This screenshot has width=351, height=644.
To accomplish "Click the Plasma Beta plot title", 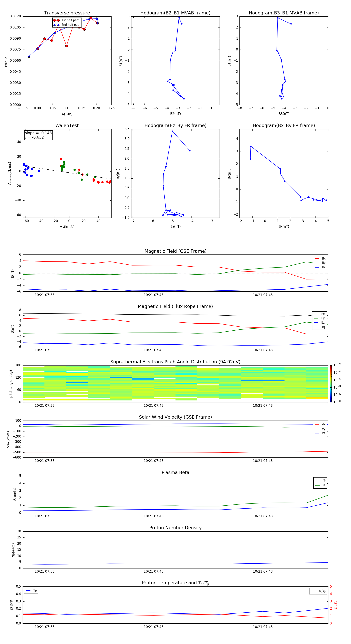I will pos(175,472).
